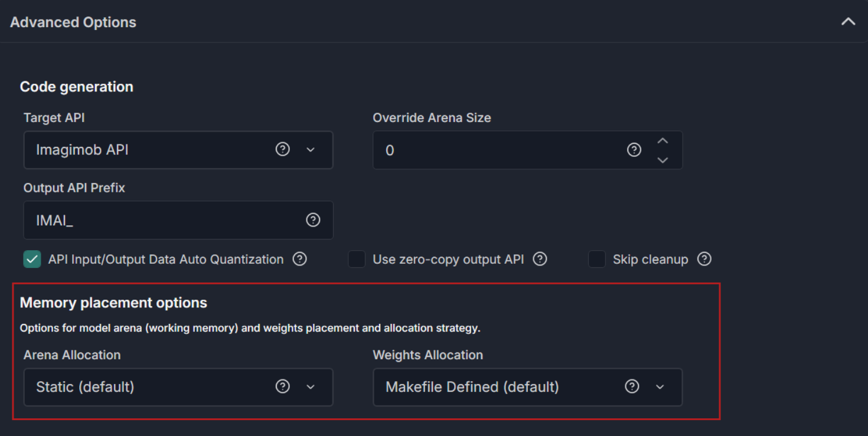This screenshot has width=868, height=436.
Task: Open the Target API dropdown
Action: point(178,150)
